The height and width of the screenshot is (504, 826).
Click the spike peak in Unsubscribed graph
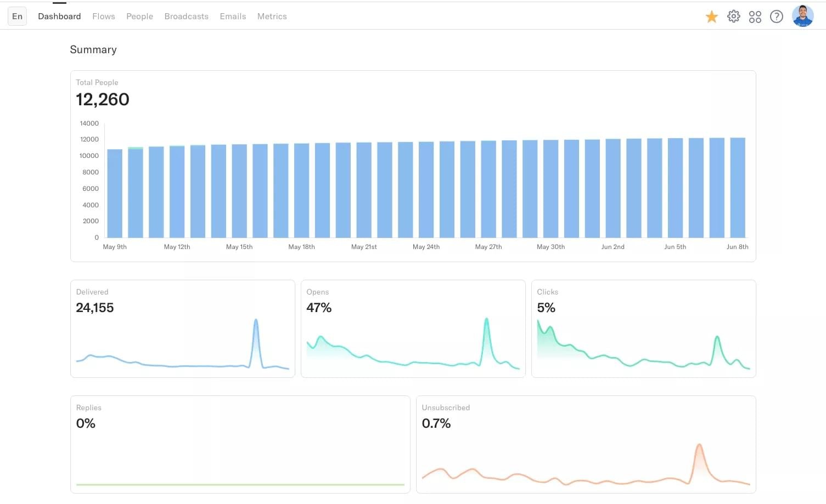coord(699,446)
